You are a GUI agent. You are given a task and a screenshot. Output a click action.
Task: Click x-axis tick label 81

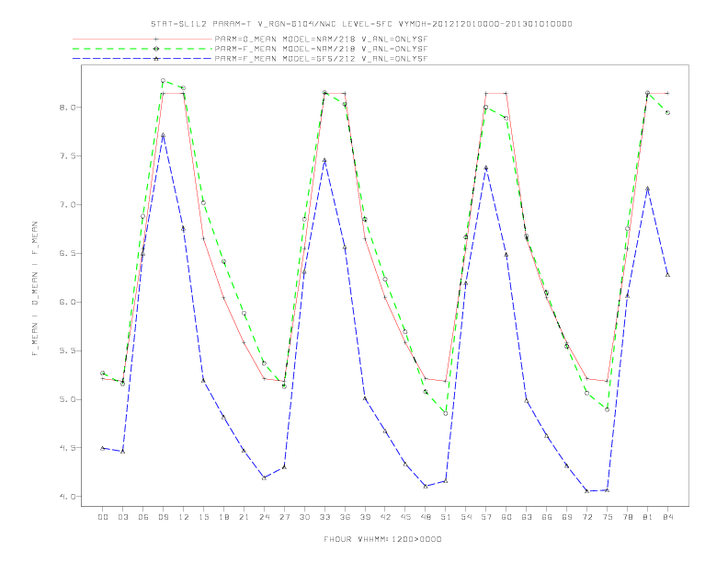click(648, 517)
